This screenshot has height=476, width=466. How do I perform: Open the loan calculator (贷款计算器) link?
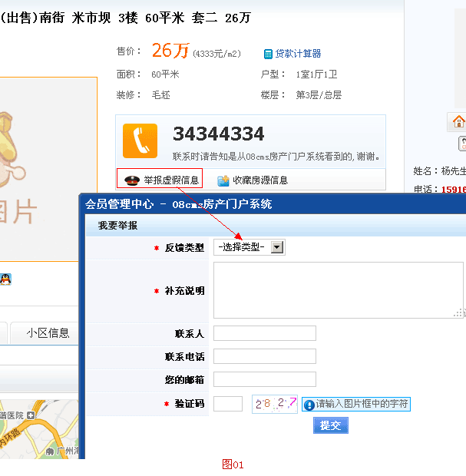tap(298, 54)
